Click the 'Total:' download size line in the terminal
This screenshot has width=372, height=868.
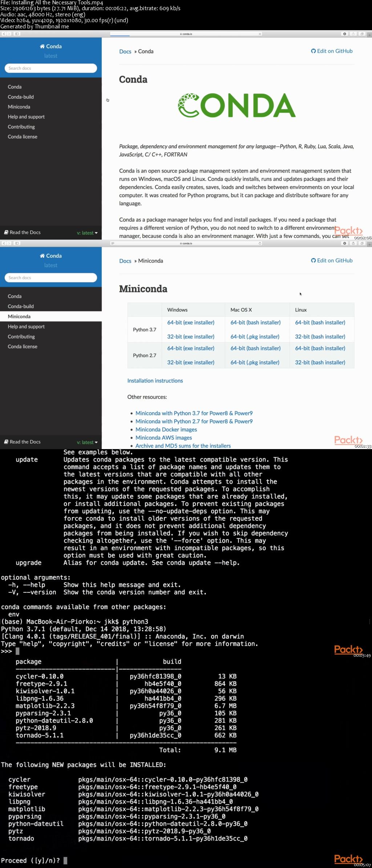[x=198, y=750]
